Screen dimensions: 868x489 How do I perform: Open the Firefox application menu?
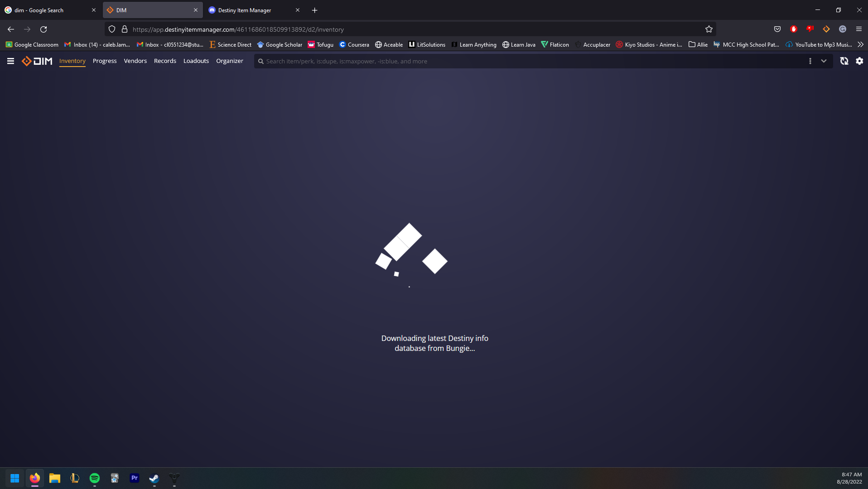point(858,29)
